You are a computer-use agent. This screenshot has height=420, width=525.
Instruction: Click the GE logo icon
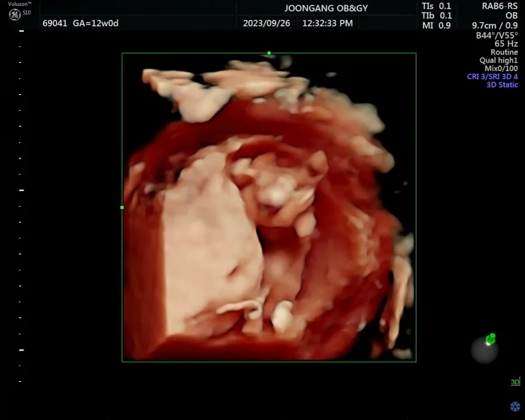(15, 15)
